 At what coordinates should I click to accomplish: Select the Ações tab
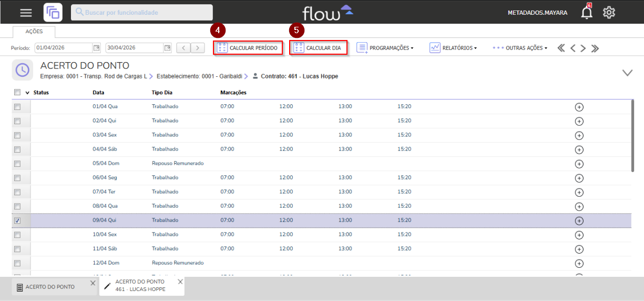[34, 32]
